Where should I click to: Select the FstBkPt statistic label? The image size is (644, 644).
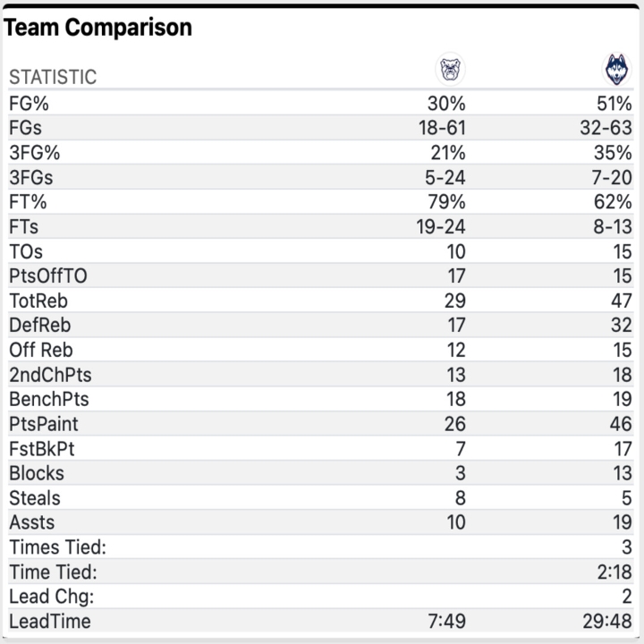coord(42,449)
